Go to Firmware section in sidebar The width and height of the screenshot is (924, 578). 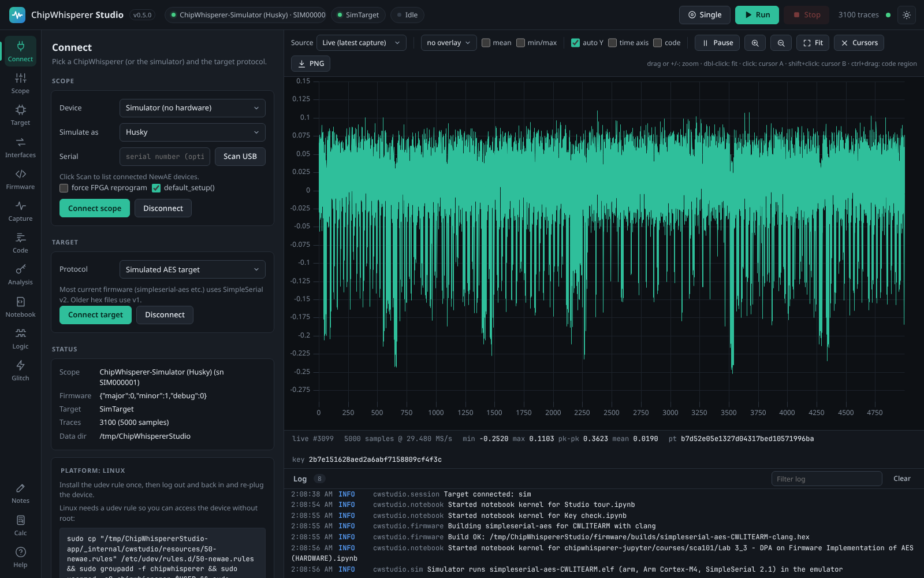[x=20, y=179]
